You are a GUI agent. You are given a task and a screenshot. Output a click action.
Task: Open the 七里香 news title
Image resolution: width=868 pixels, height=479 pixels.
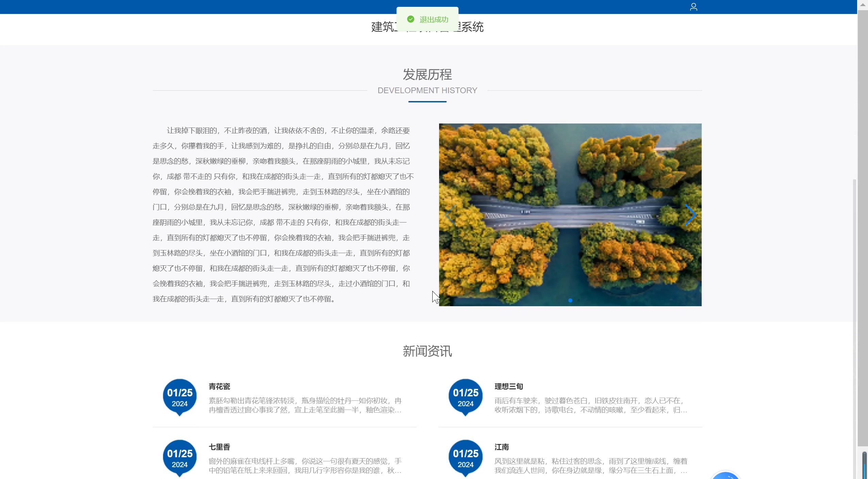click(x=219, y=447)
